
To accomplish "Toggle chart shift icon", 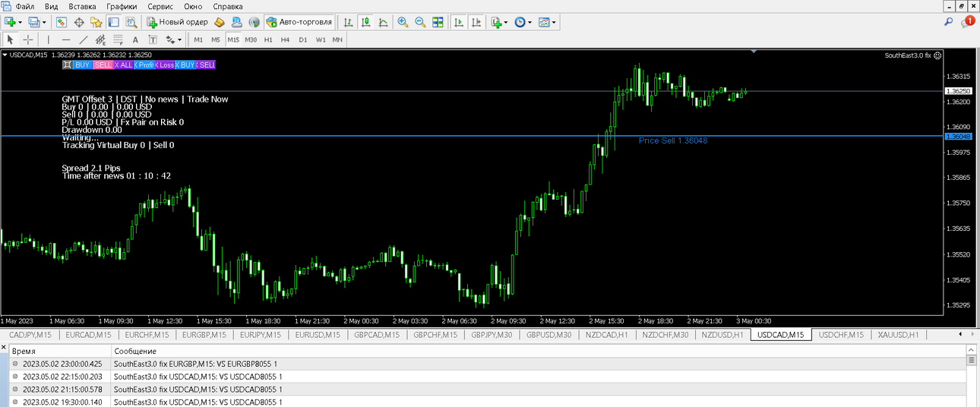I will tap(476, 23).
